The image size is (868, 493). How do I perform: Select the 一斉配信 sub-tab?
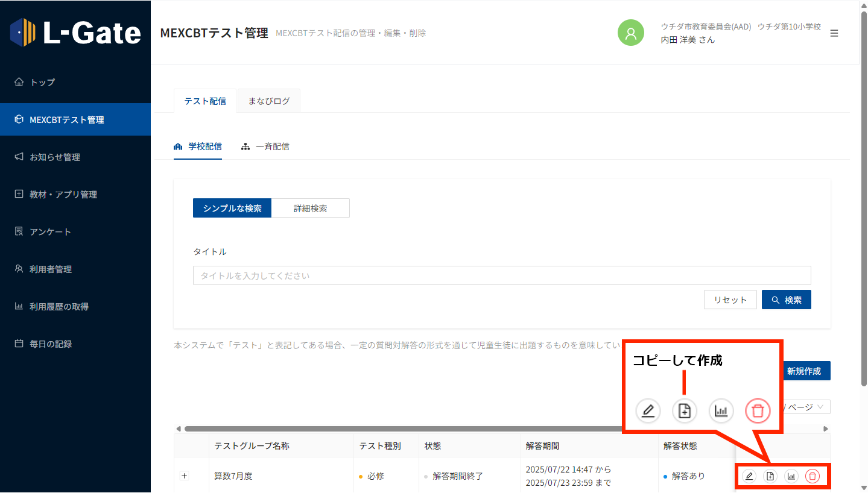(x=265, y=146)
